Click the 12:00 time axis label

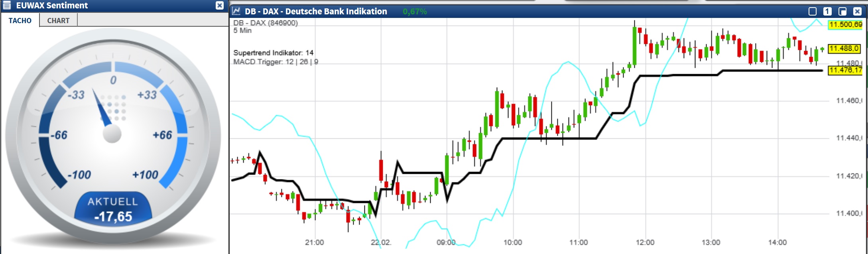coord(645,242)
